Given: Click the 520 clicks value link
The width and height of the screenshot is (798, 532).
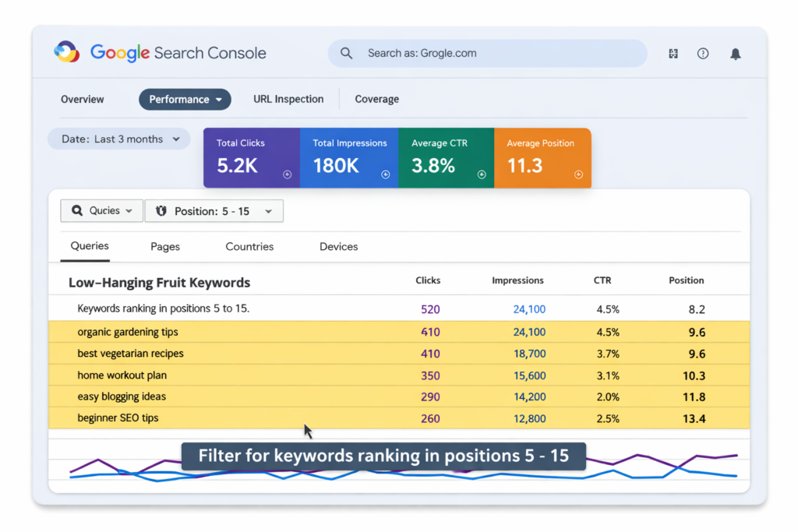Looking at the screenshot, I should pyautogui.click(x=429, y=308).
